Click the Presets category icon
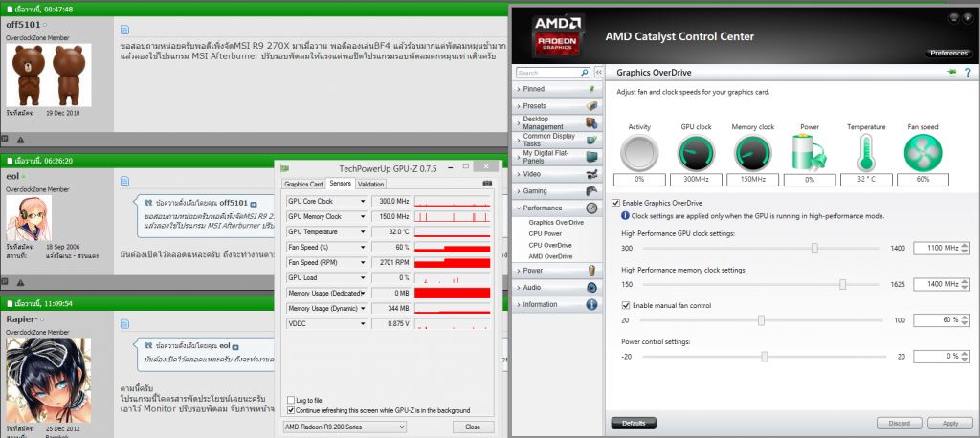This screenshot has width=980, height=438. pyautogui.click(x=591, y=106)
